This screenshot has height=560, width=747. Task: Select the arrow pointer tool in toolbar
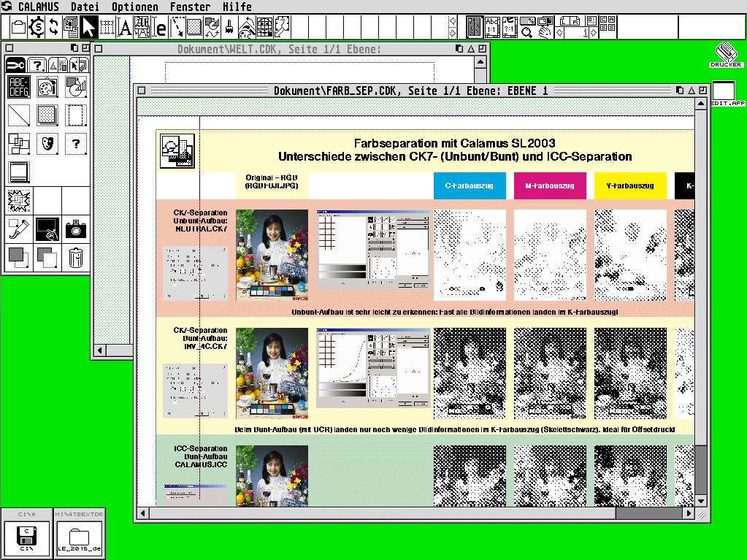88,28
